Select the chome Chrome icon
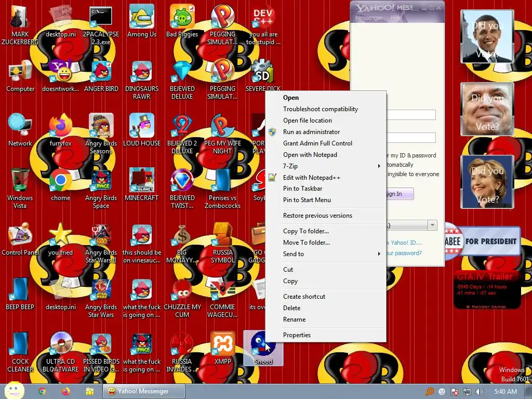This screenshot has height=399, width=532. [x=60, y=184]
